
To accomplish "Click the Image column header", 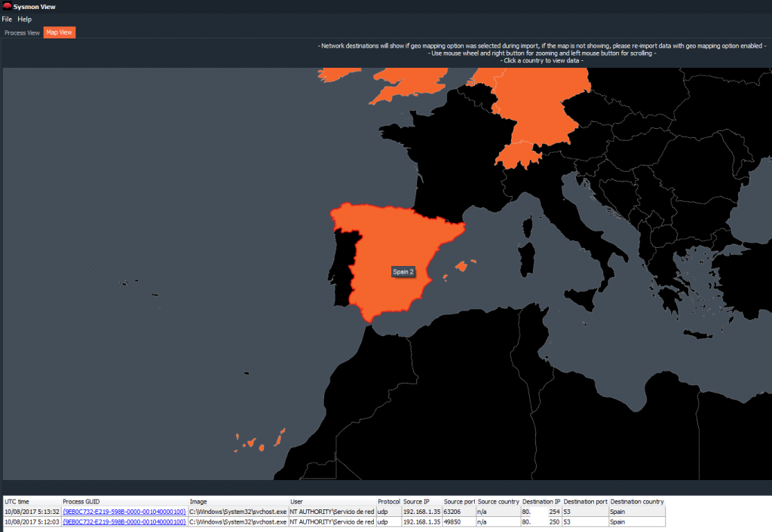I will tap(198, 502).
